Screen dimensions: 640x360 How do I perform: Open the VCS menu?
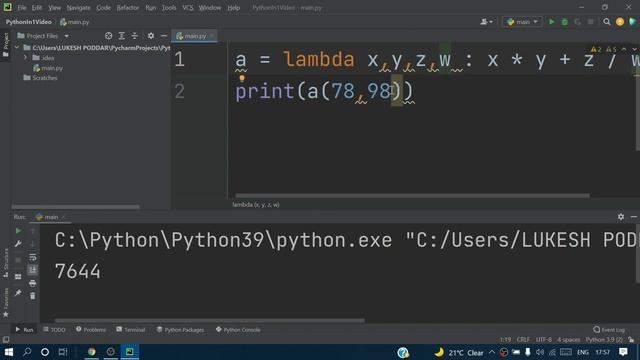pos(188,8)
